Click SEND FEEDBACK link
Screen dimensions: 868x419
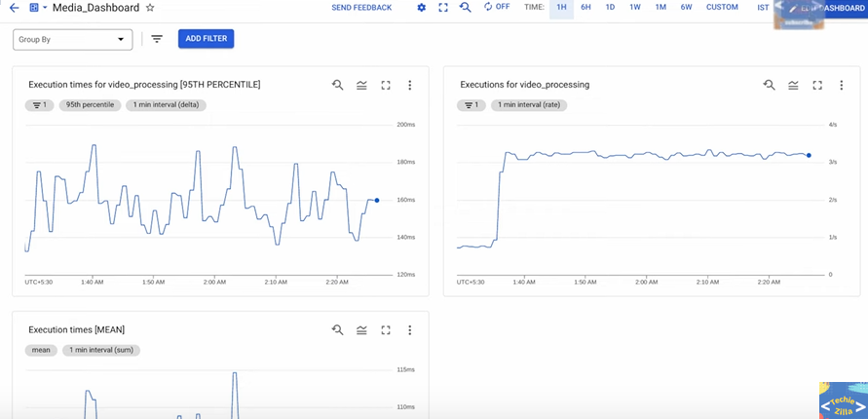(x=361, y=7)
